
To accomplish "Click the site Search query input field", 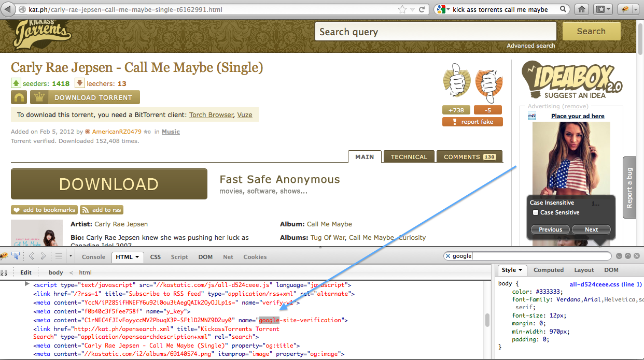I will [x=435, y=32].
